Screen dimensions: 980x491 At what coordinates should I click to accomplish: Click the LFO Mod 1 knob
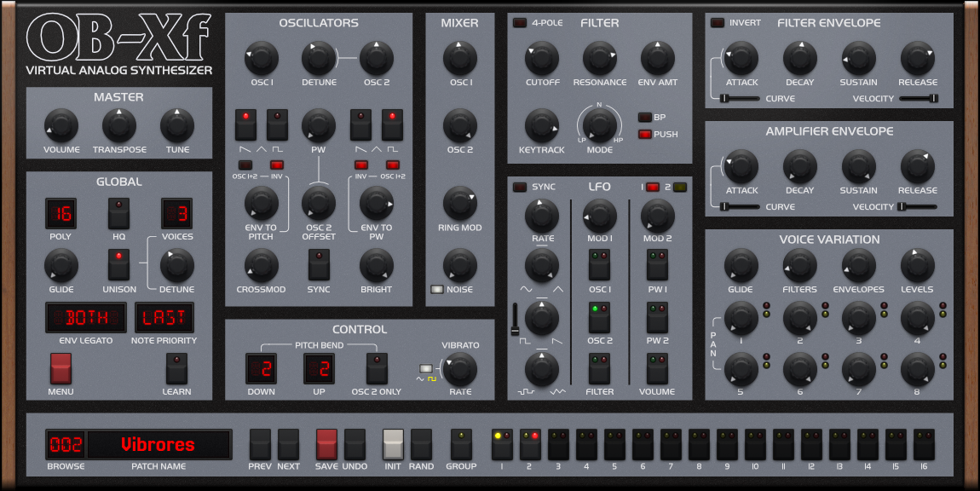coord(599,215)
